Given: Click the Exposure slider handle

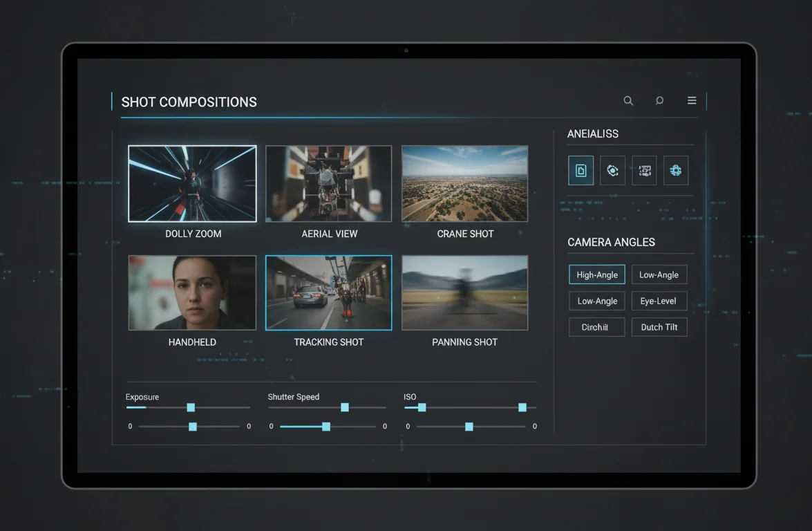Looking at the screenshot, I should [x=191, y=407].
